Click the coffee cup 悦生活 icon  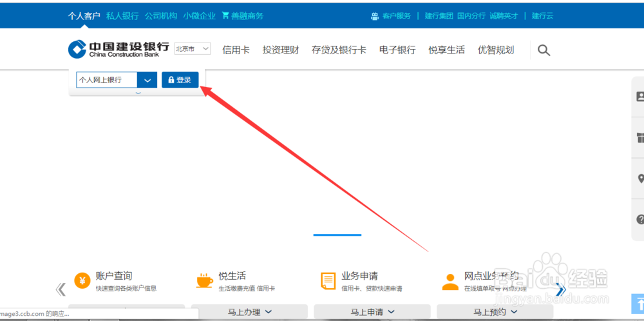(205, 281)
